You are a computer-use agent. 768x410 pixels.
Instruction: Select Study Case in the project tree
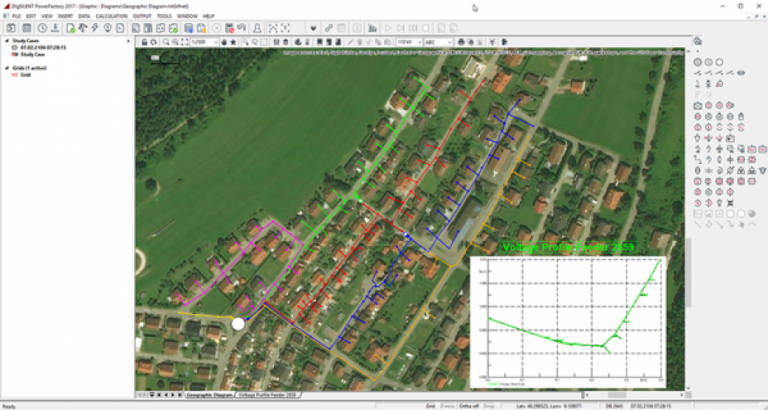[x=33, y=55]
